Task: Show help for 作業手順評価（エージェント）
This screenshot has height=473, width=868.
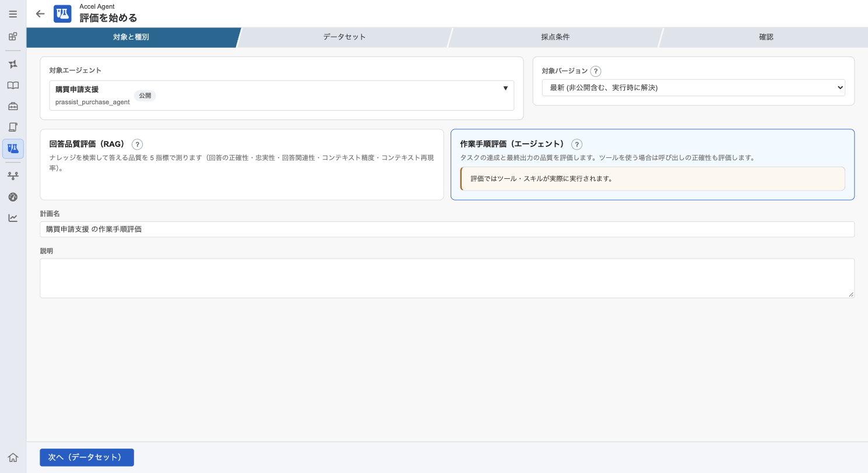Action: tap(577, 144)
